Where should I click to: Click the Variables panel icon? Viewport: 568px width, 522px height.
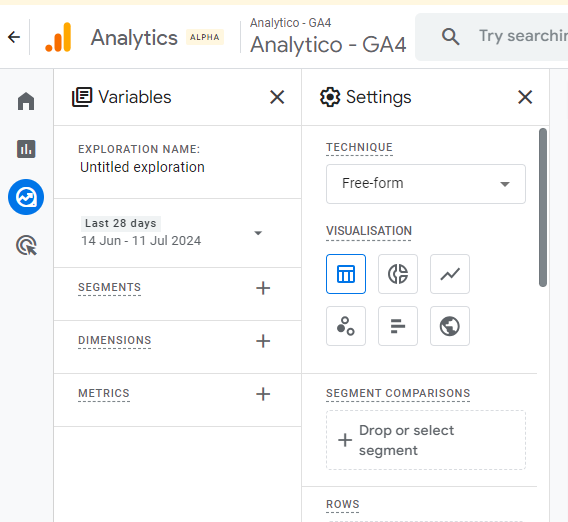[82, 97]
